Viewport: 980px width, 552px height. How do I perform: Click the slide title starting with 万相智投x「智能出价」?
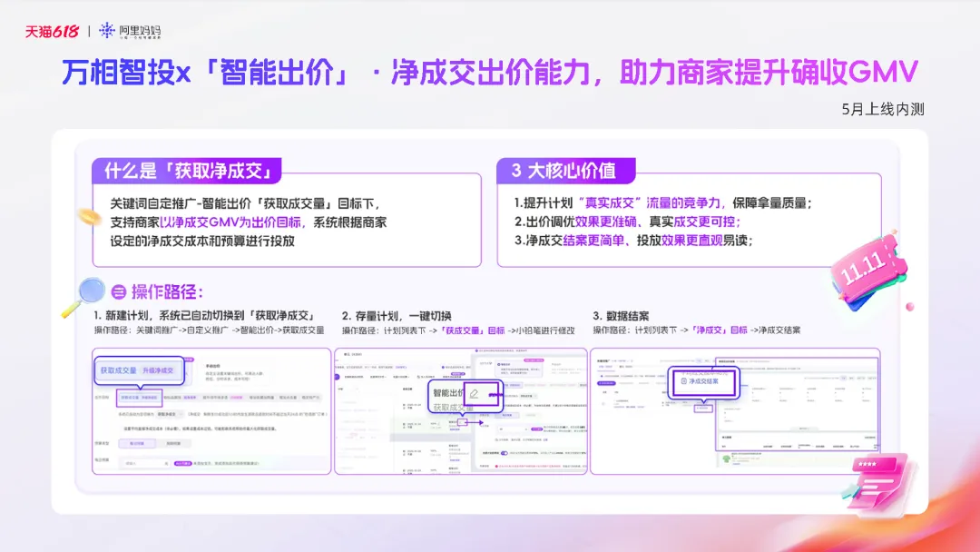[490, 73]
